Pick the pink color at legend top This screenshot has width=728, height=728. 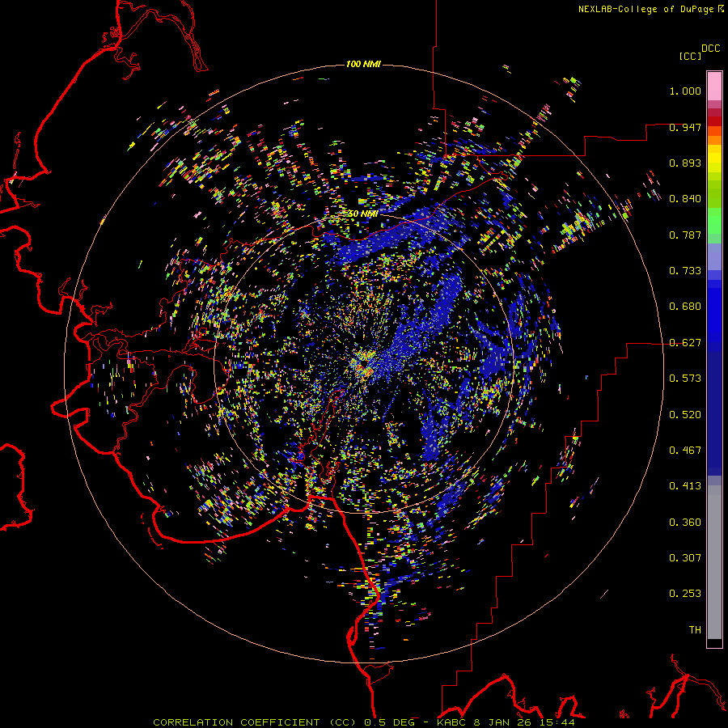click(x=714, y=86)
